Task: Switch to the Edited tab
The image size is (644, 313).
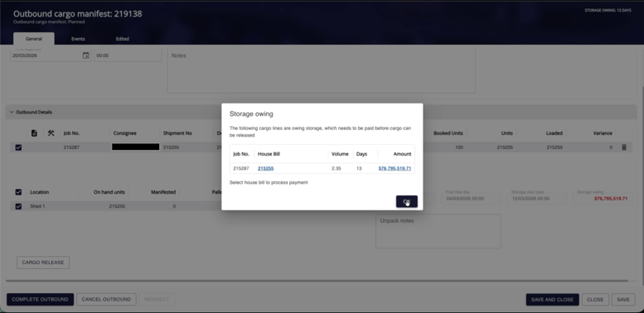Action: [123, 39]
